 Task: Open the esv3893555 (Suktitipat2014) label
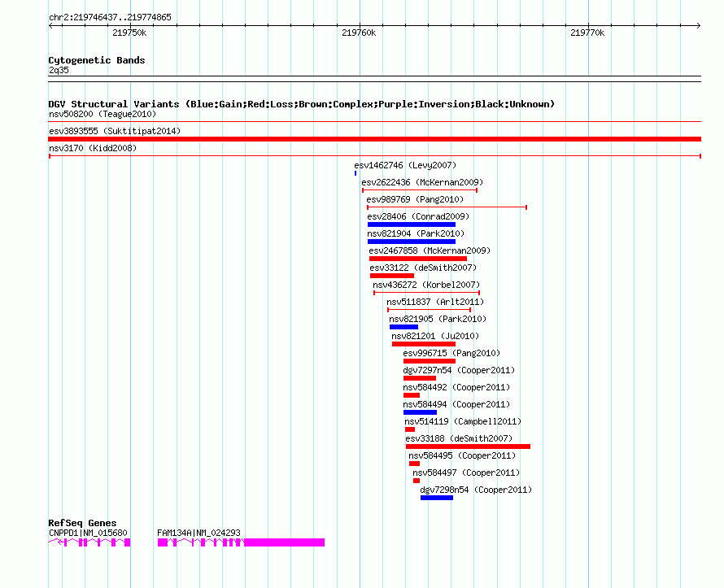tap(115, 131)
